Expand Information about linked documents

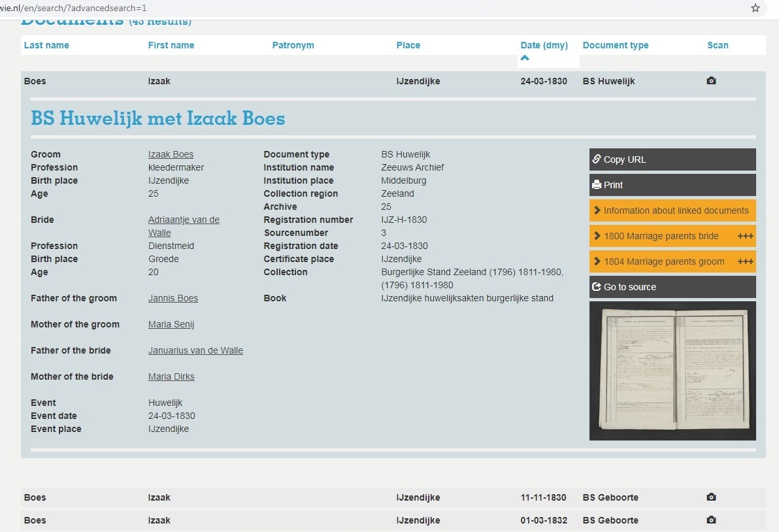tap(672, 210)
